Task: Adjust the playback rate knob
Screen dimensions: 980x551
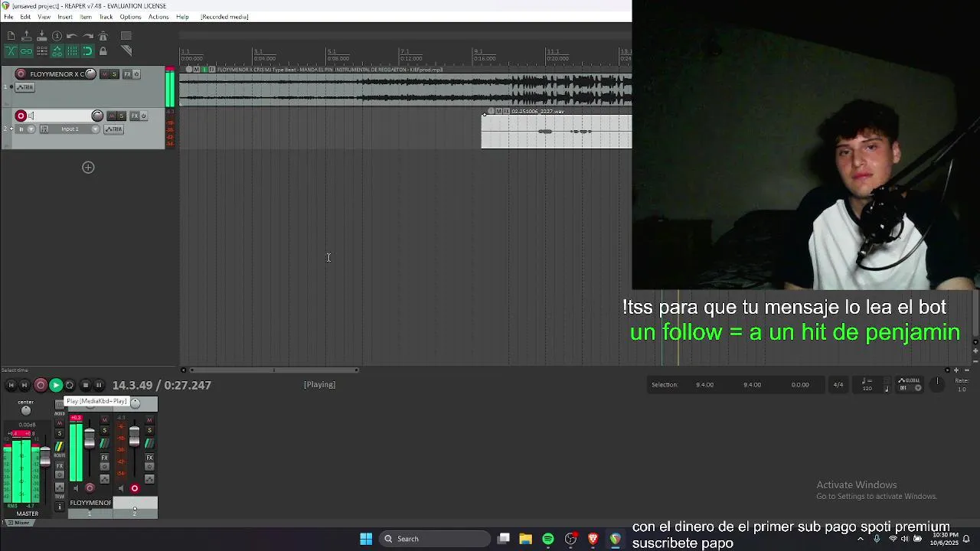Action: 937,384
